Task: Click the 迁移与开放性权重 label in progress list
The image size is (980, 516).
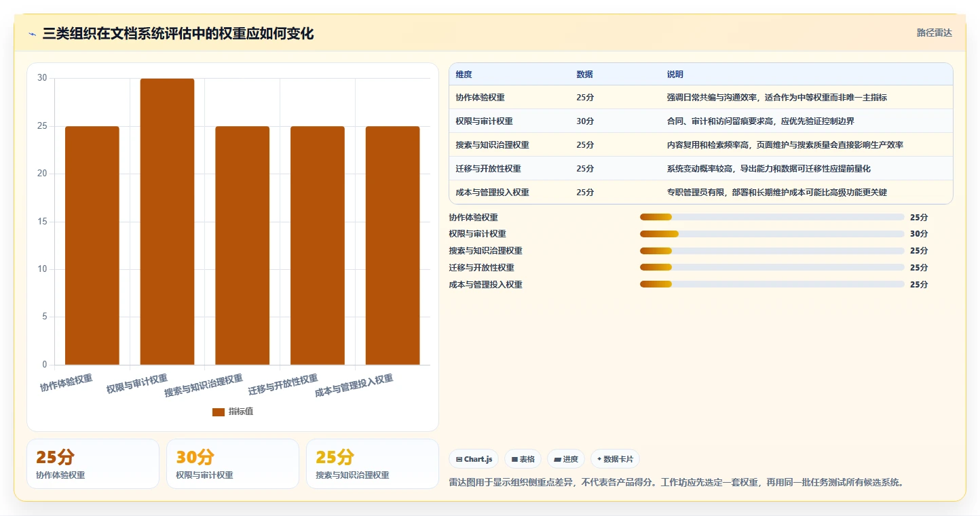Action: [x=482, y=268]
